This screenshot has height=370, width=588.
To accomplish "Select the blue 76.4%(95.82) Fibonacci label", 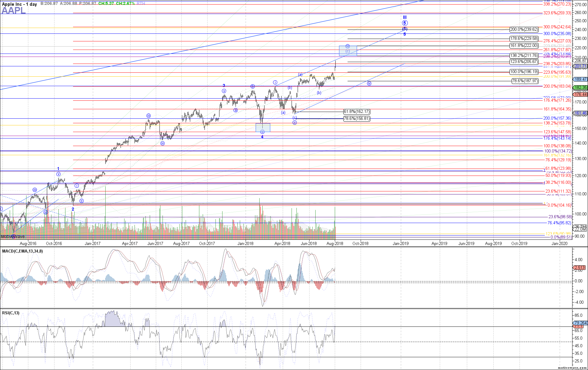I will click(x=559, y=223).
